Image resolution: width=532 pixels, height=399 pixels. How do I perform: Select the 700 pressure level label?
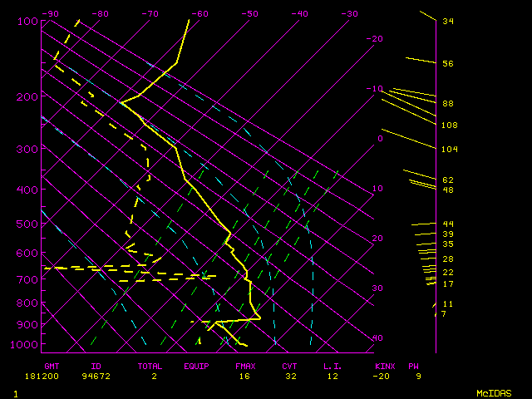(x=28, y=280)
